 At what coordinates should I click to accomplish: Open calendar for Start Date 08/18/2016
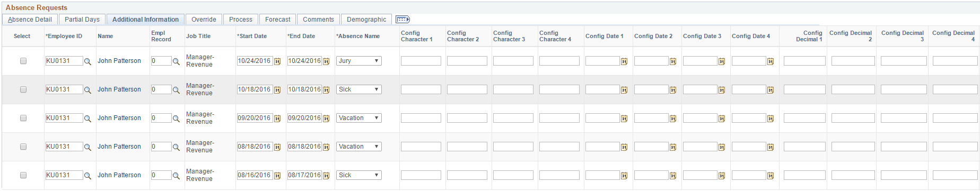click(x=277, y=147)
